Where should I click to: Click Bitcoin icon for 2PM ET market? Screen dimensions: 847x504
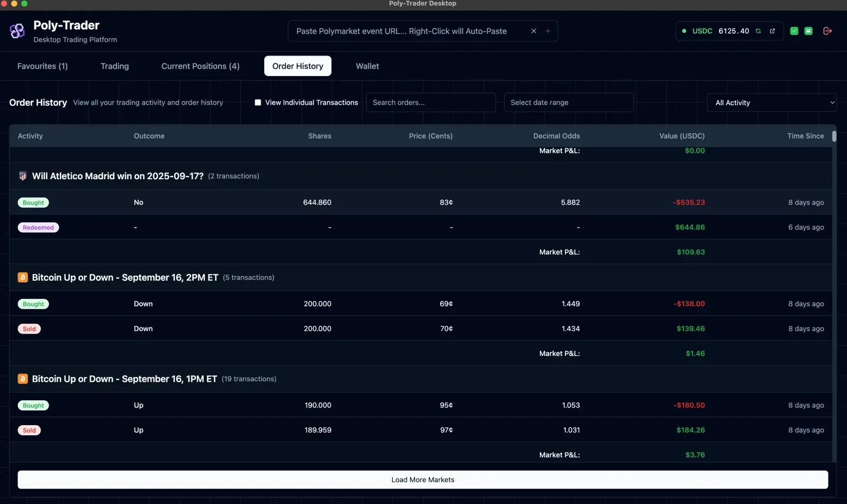23,278
